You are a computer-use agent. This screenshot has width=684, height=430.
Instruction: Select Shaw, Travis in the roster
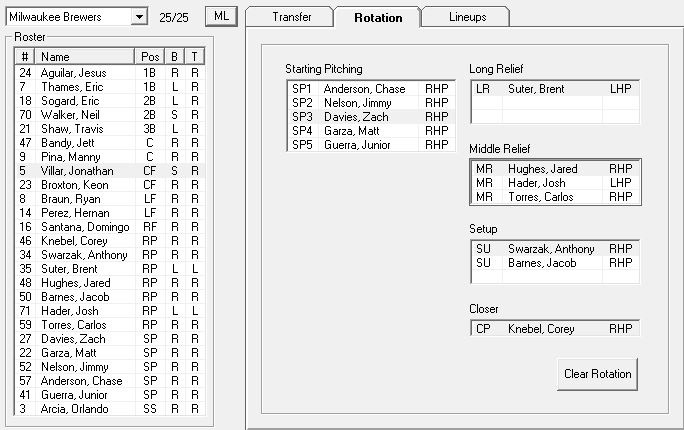tap(110, 129)
